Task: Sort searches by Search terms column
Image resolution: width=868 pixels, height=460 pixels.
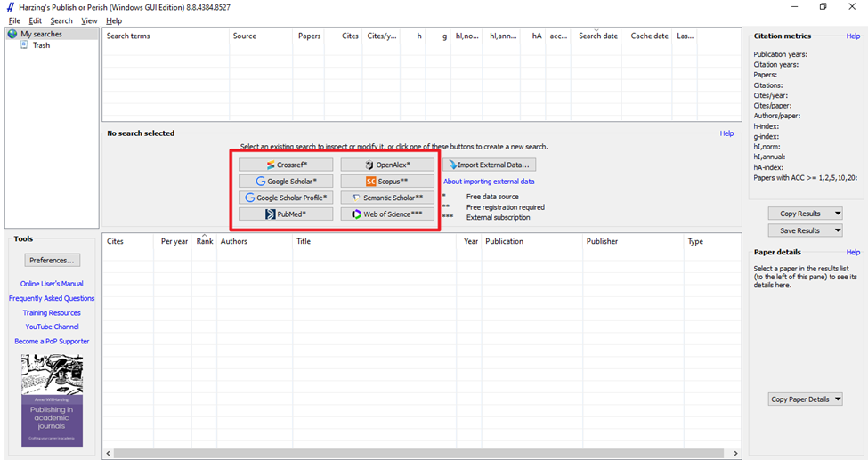Action: (x=166, y=36)
